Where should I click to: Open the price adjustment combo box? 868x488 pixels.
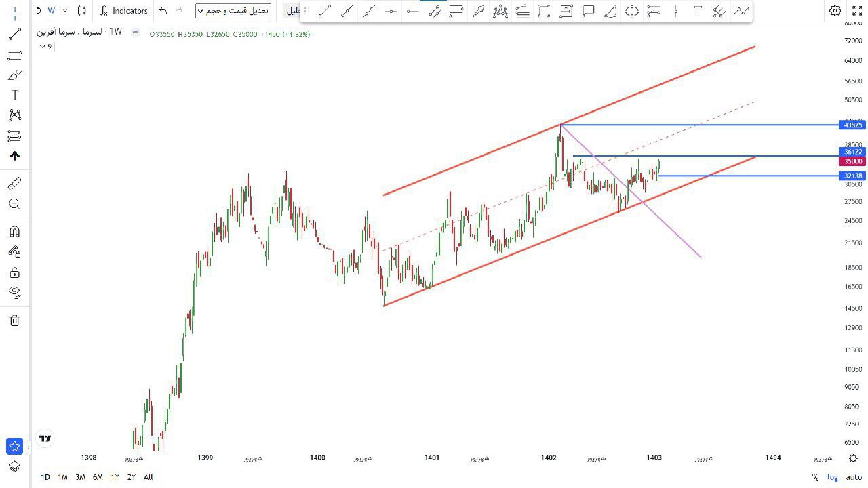(x=233, y=11)
